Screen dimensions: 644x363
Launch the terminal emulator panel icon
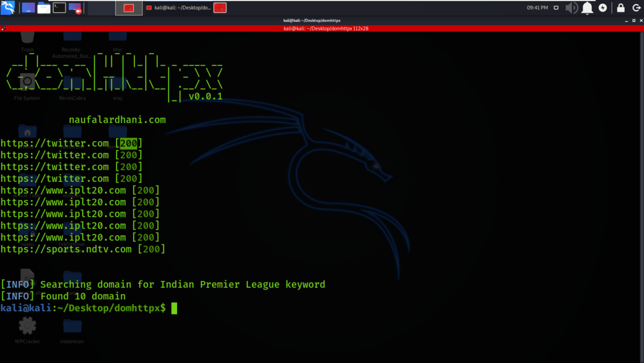pos(59,8)
